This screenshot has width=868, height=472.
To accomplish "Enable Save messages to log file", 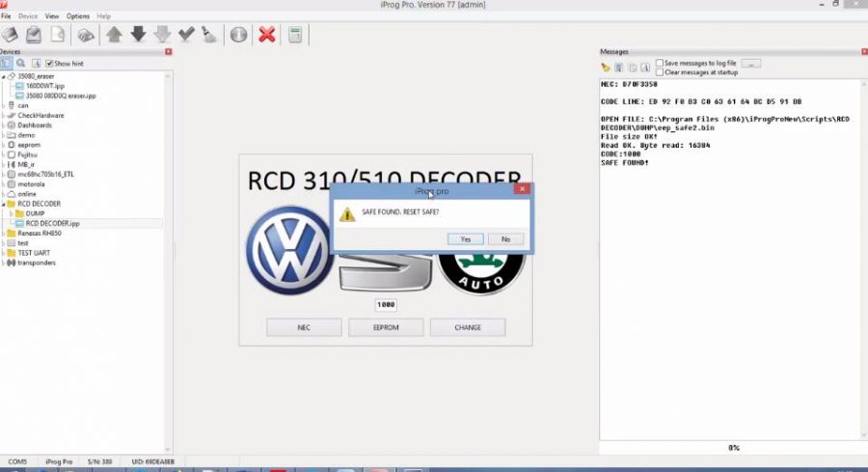I will [x=660, y=63].
